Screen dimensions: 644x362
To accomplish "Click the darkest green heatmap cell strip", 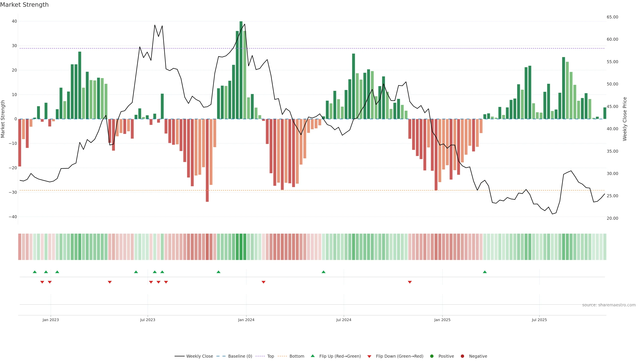I will [x=241, y=247].
